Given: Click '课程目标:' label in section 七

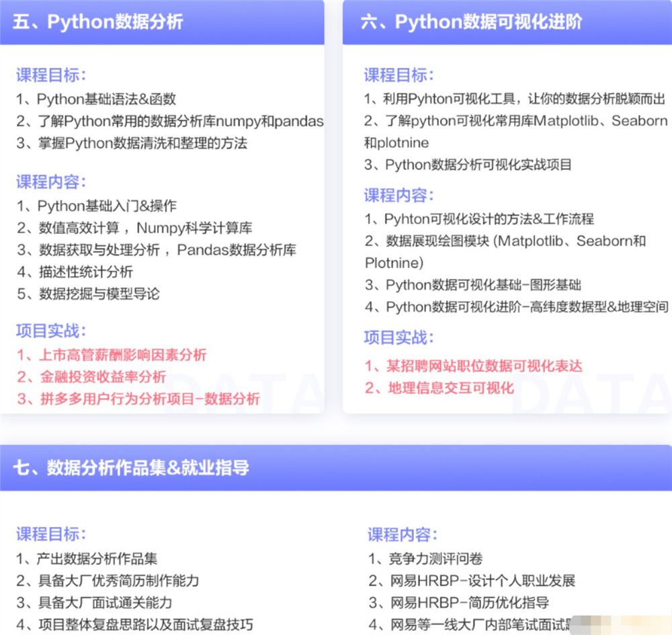Looking at the screenshot, I should 51,534.
